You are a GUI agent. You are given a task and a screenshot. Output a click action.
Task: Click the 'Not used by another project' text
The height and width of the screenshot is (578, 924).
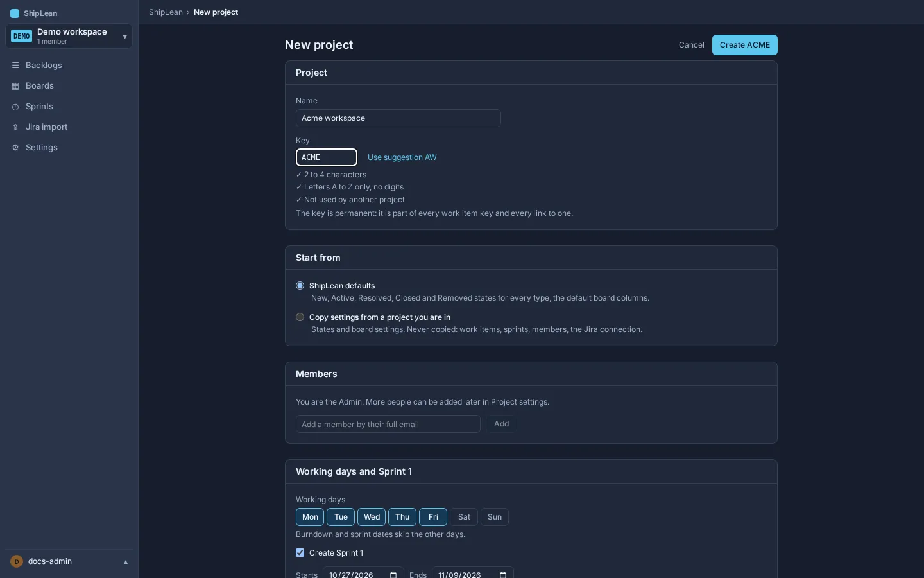354,200
